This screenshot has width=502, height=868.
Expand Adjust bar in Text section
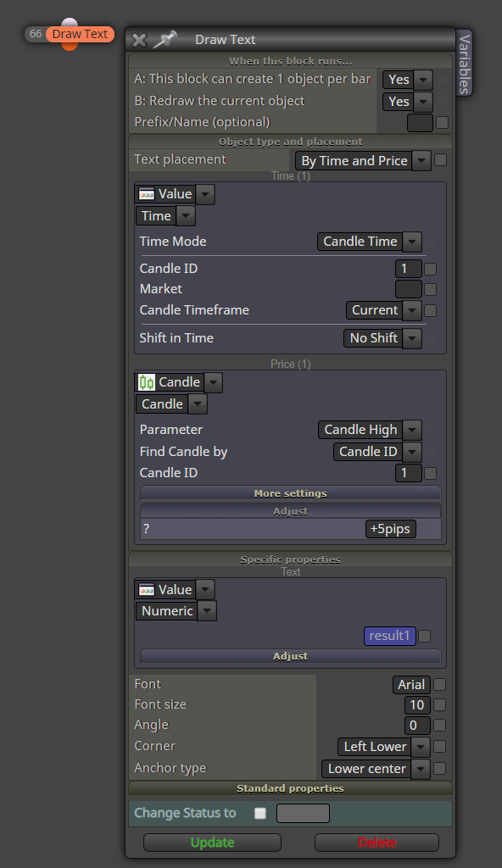coord(290,656)
